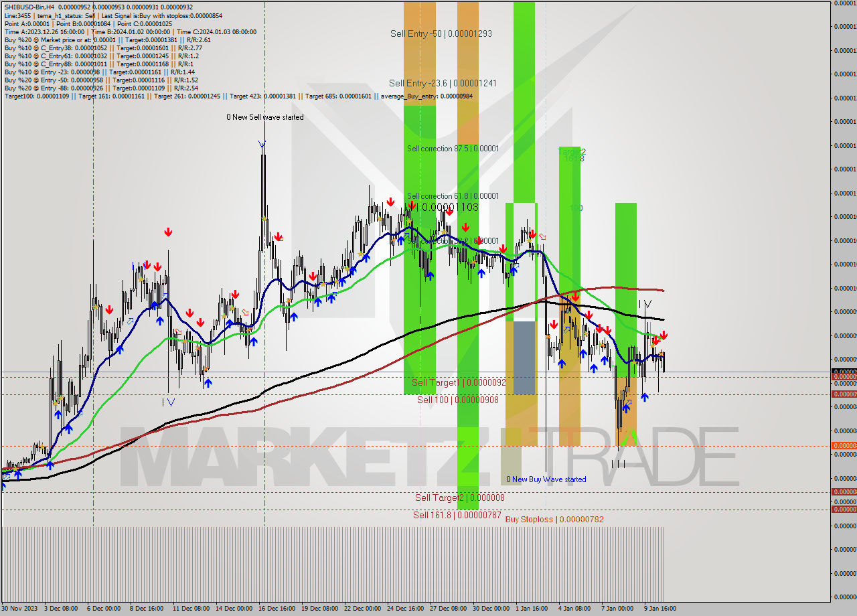Click the '0 New Sell wave started' label
857x616 pixels.
pyautogui.click(x=265, y=117)
